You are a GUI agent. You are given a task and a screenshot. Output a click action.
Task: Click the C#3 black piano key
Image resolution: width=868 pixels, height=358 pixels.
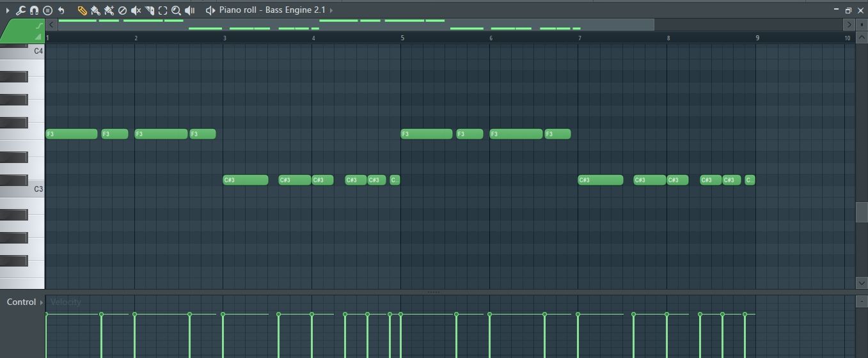coord(14,180)
